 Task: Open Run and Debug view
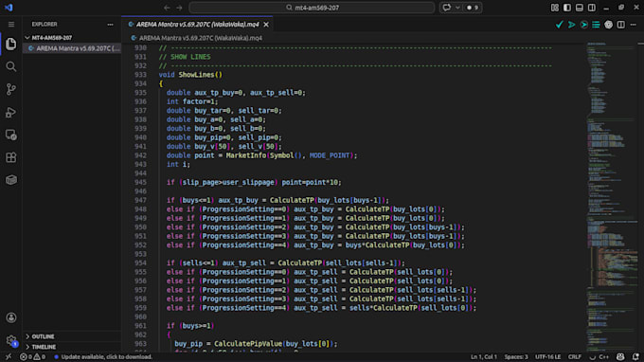click(x=11, y=112)
